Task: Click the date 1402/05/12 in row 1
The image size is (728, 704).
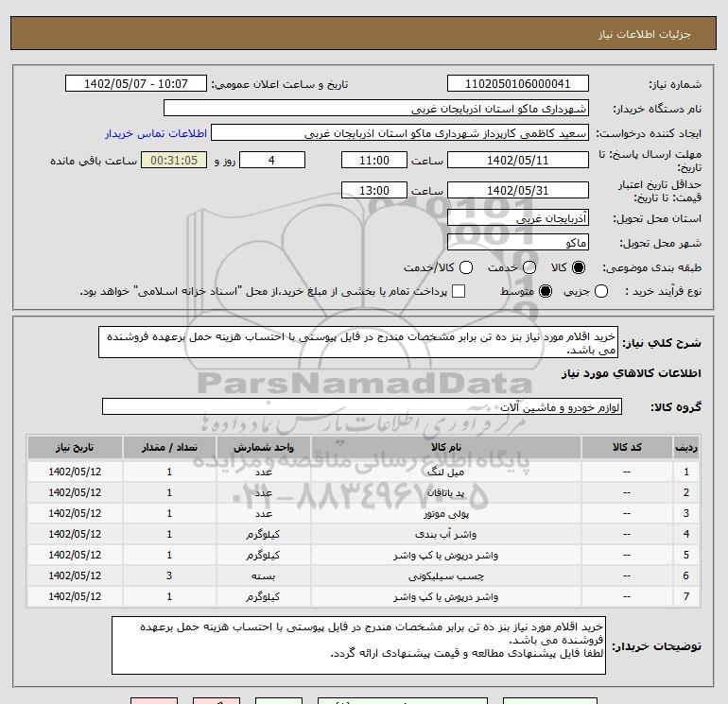Action: coord(75,472)
